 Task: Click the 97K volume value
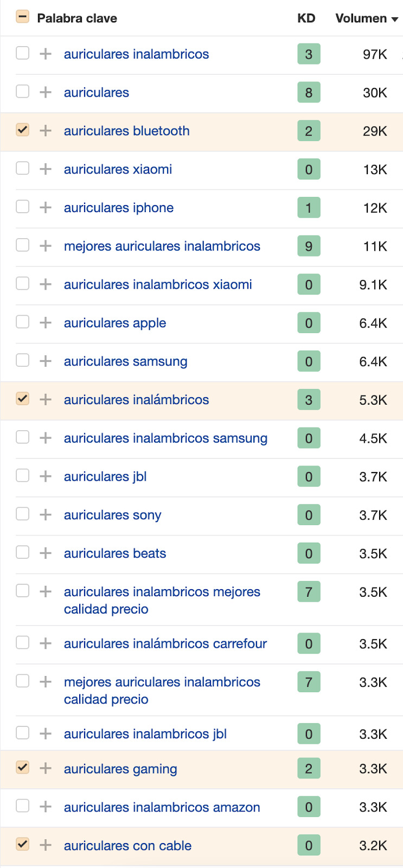[x=375, y=54]
